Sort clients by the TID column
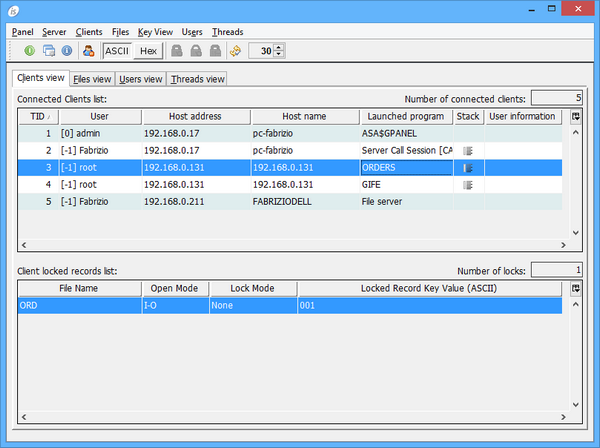The width and height of the screenshot is (600, 448). tap(37, 117)
